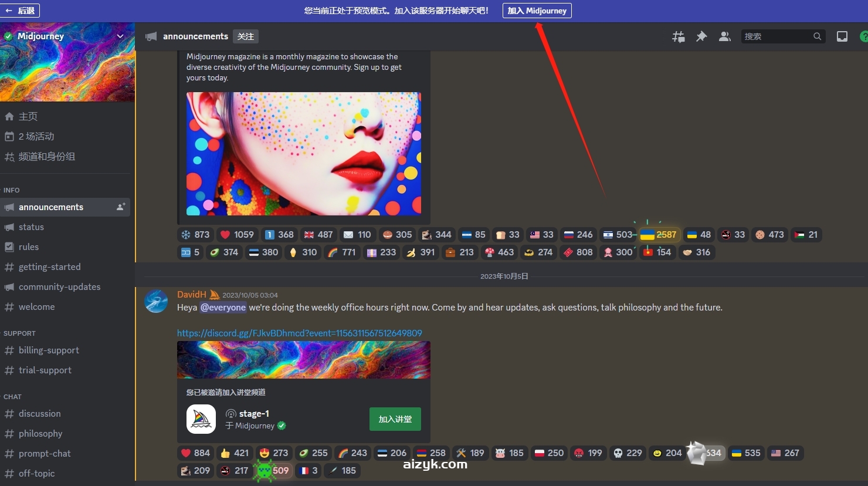
Task: Click the search magnifier icon
Action: click(x=817, y=36)
